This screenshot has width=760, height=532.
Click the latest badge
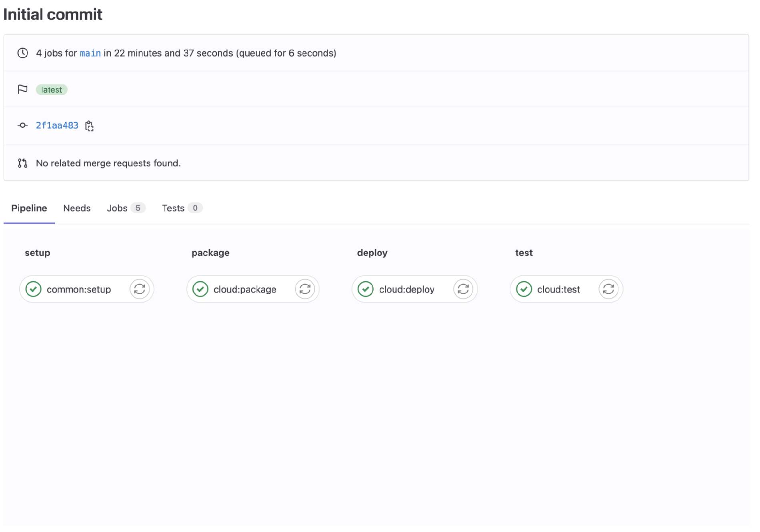(52, 89)
